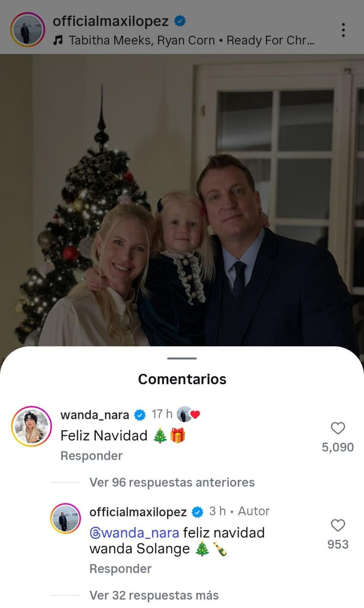
Task: Tap wanda_nara's profile picture avatar
Action: [31, 426]
